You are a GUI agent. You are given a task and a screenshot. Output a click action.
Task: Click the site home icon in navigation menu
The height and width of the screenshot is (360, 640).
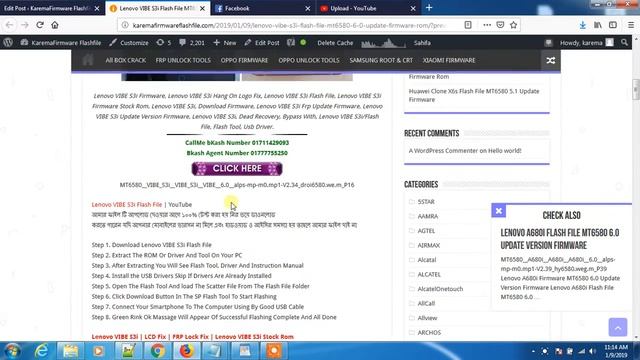[88, 60]
